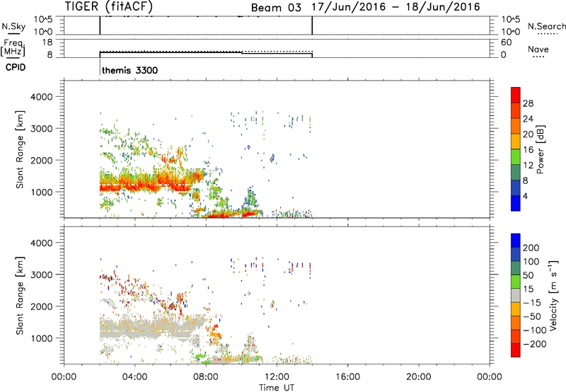566x392 pixels.
Task: Click the '200' Velocity colorbar tick label
Action: pos(531,248)
